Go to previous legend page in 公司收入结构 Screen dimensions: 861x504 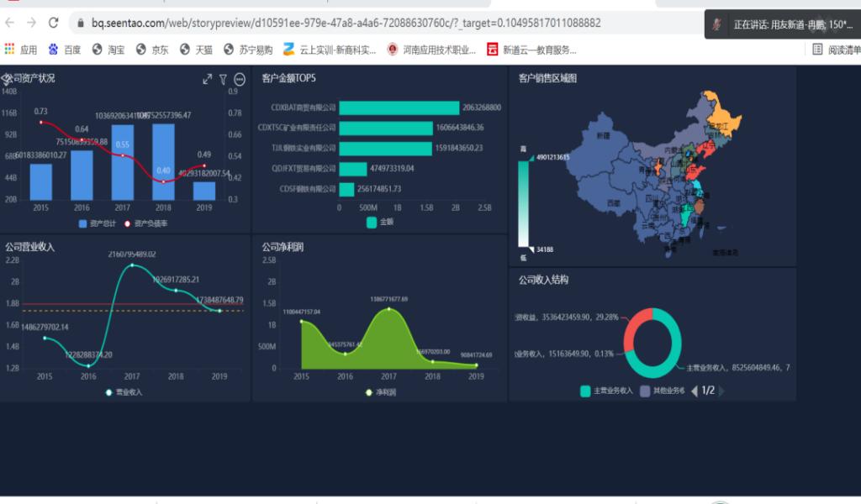point(694,391)
